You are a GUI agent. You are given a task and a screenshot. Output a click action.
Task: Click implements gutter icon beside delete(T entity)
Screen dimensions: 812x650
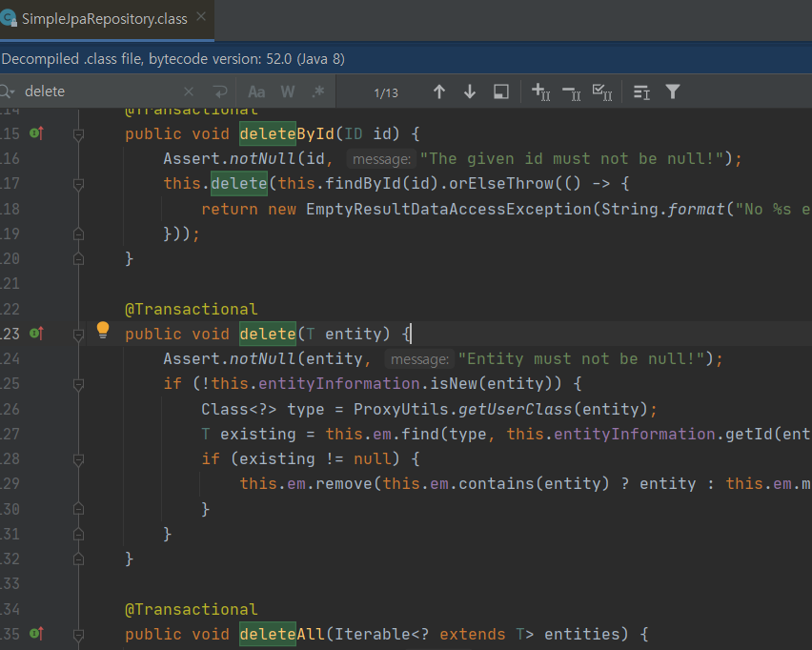37,334
